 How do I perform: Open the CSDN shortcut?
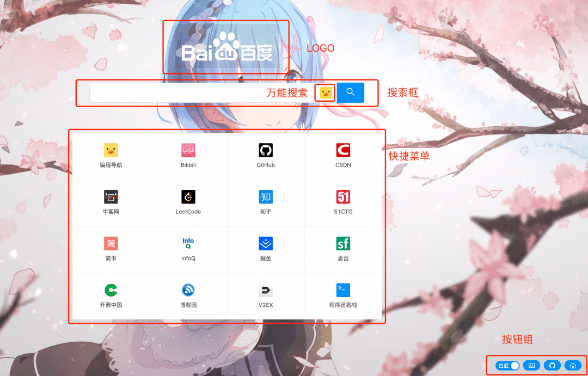click(343, 151)
